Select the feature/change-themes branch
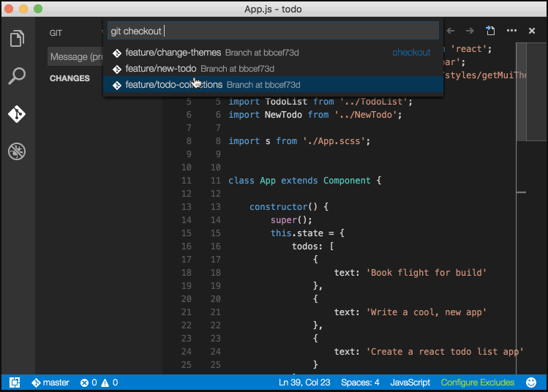Viewport: 548px width, 392px height. click(273, 53)
